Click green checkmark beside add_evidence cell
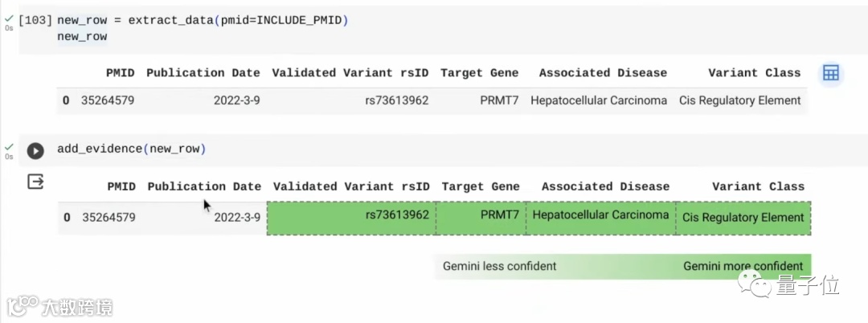868x323 pixels. (9, 147)
